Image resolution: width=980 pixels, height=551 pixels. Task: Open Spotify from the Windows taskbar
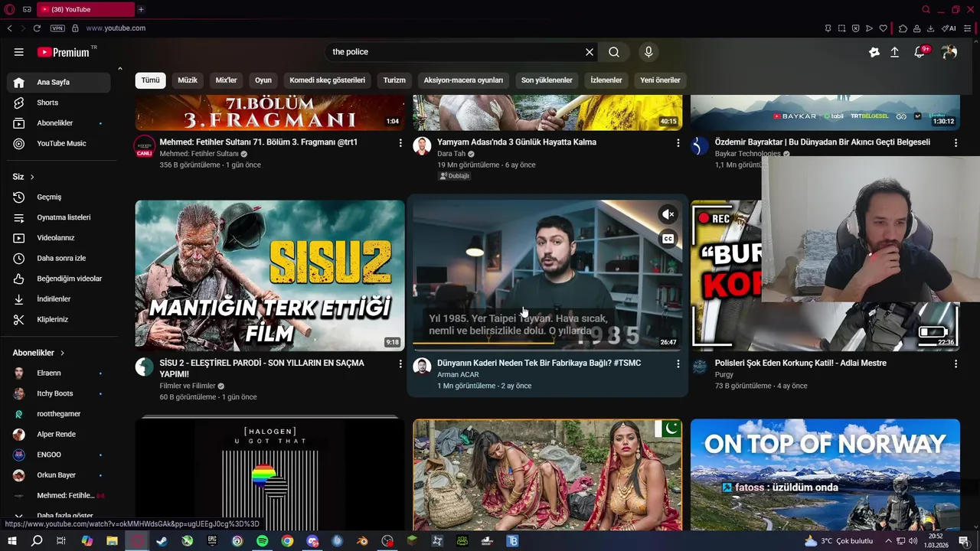click(263, 541)
